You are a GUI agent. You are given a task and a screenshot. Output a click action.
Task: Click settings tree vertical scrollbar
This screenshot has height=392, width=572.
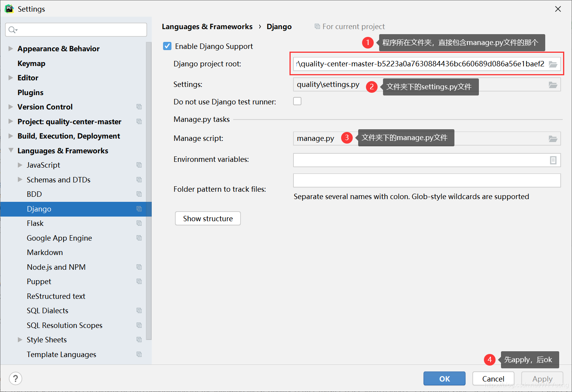149,190
